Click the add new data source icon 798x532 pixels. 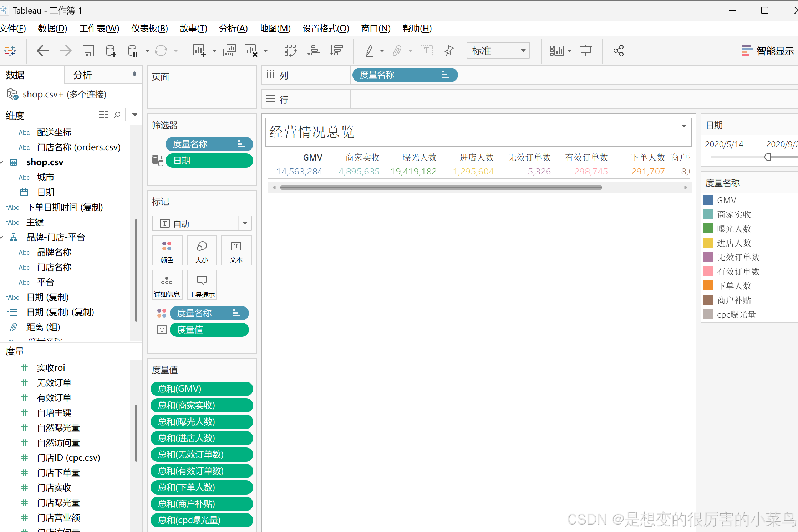pyautogui.click(x=111, y=51)
